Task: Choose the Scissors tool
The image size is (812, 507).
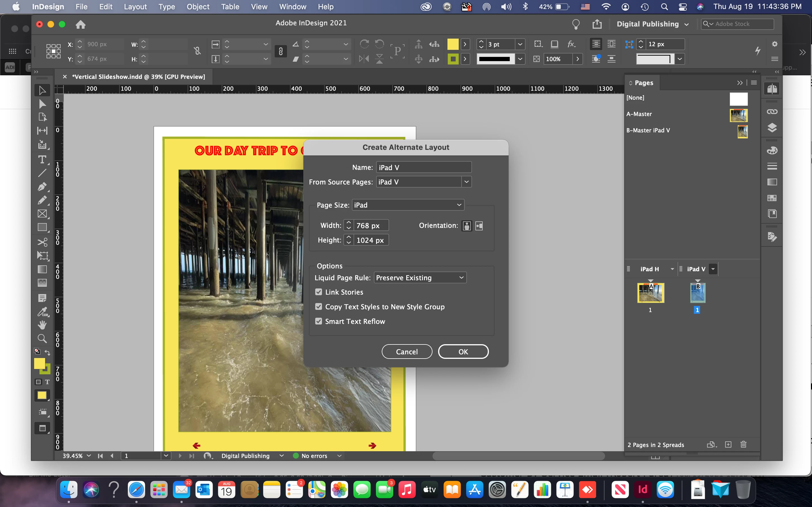Action: point(42,242)
